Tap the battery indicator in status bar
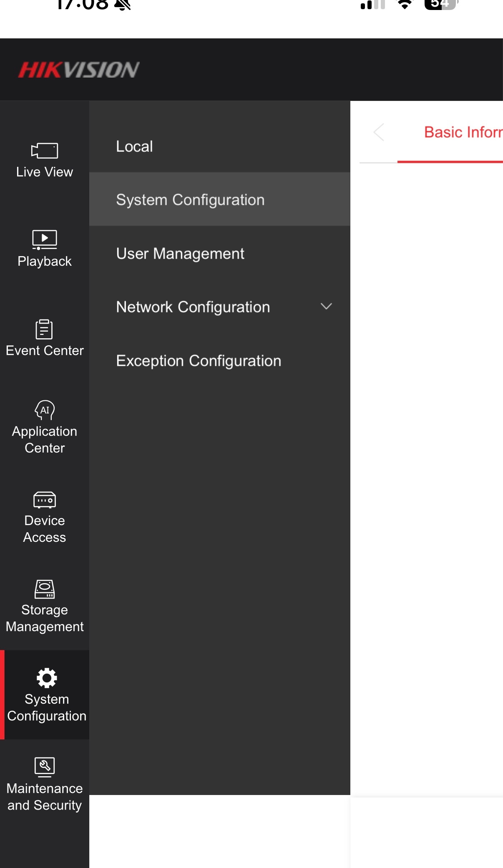Screen dimensions: 503x868 click(440, 4)
